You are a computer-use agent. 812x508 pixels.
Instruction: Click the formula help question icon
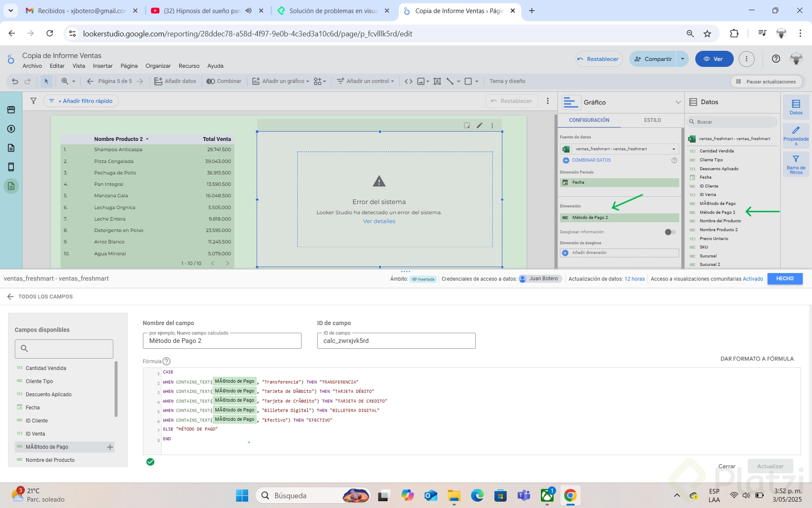[167, 361]
